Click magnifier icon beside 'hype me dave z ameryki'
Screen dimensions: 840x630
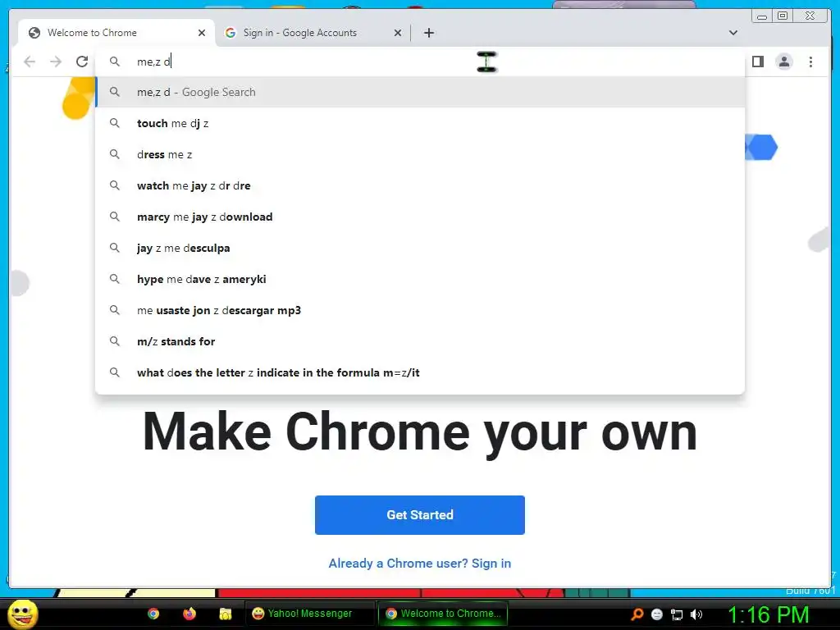115,279
